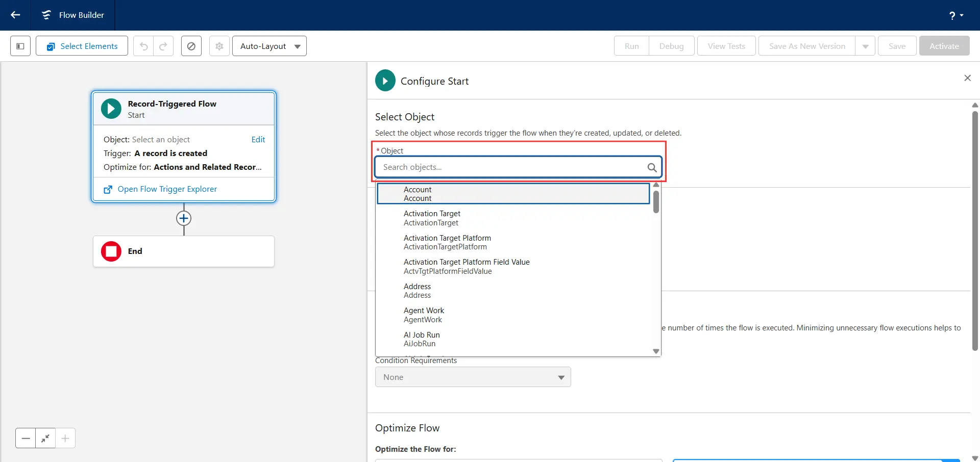Viewport: 980px width, 462px height.
Task: Choose Activation Target Platform Field Value
Action: tap(514, 267)
